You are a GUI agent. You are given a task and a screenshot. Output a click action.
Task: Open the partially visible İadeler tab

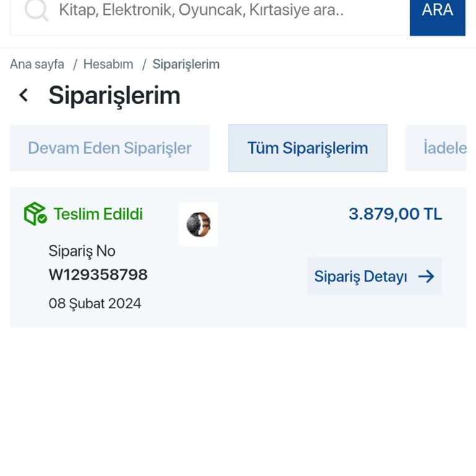(444, 148)
